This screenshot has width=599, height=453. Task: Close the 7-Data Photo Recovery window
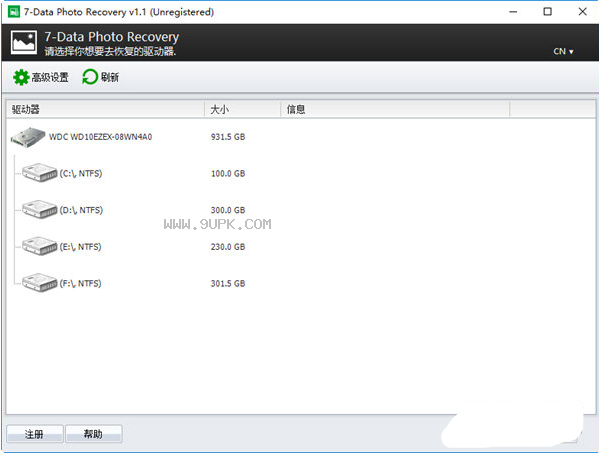(583, 12)
